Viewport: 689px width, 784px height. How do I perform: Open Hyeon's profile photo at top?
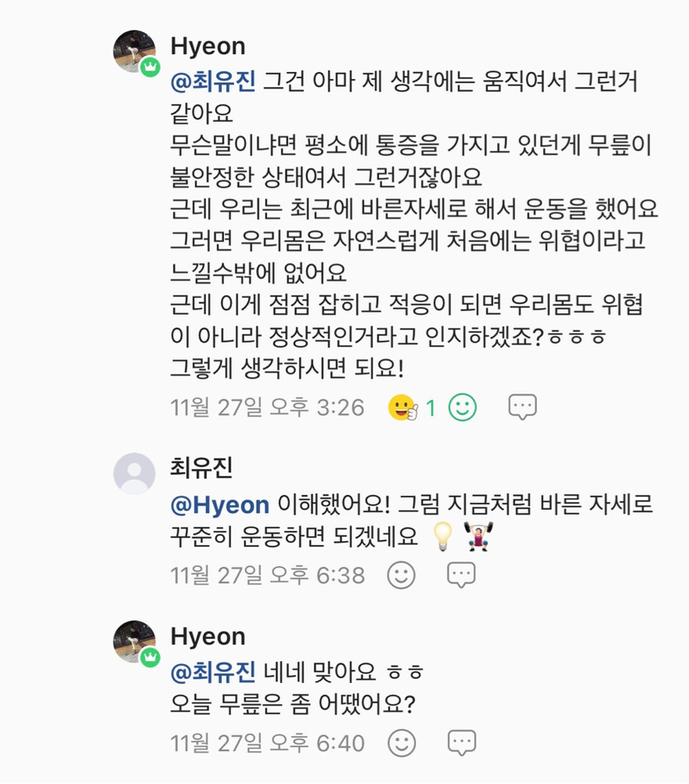coord(135,52)
